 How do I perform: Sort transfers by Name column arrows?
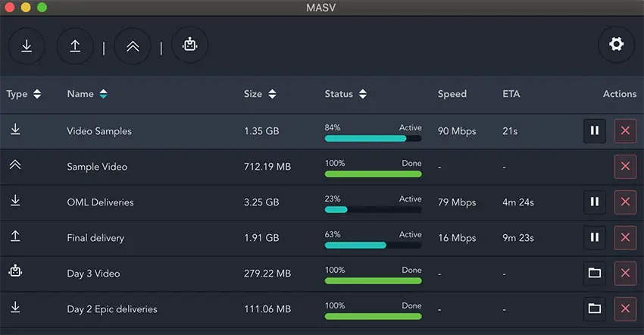103,94
